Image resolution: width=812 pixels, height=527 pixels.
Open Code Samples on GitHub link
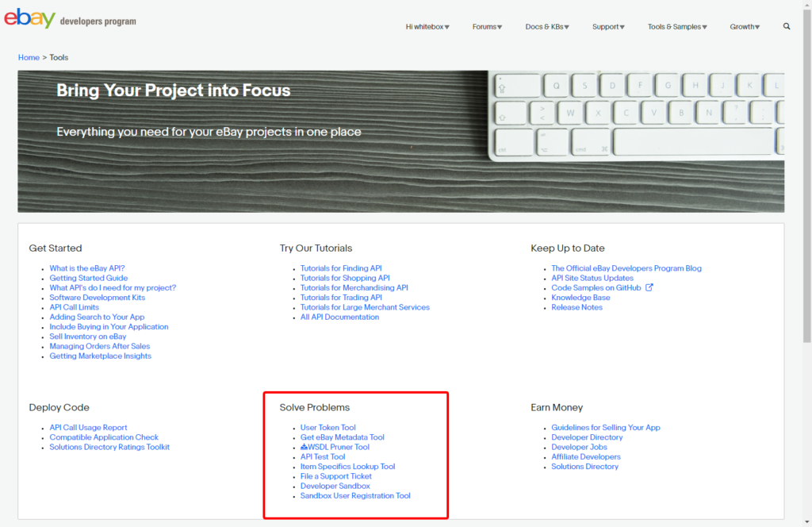[596, 287]
